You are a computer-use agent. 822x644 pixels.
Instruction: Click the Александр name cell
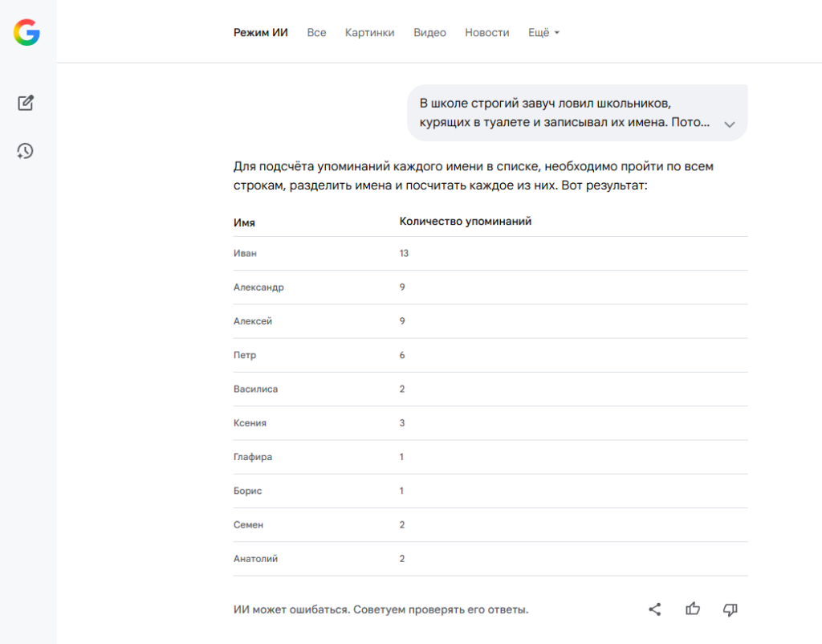258,287
